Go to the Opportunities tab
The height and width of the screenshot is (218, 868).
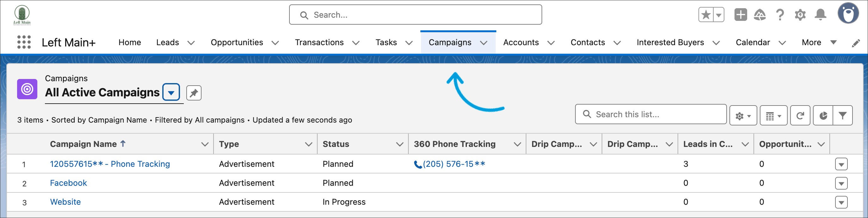pos(237,42)
